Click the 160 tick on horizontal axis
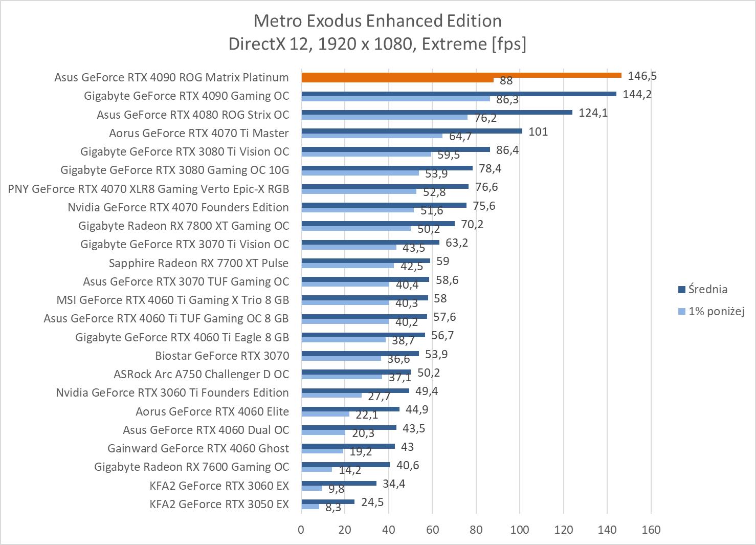This screenshot has width=756, height=545. (651, 530)
